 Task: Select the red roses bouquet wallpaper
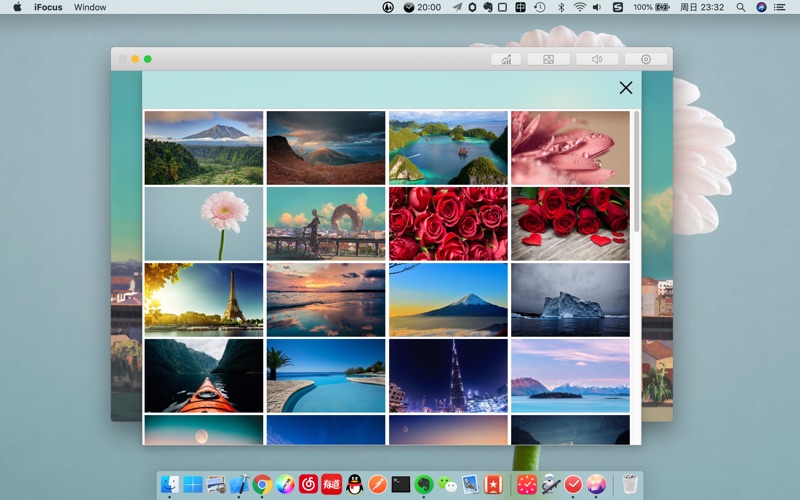[x=448, y=224]
